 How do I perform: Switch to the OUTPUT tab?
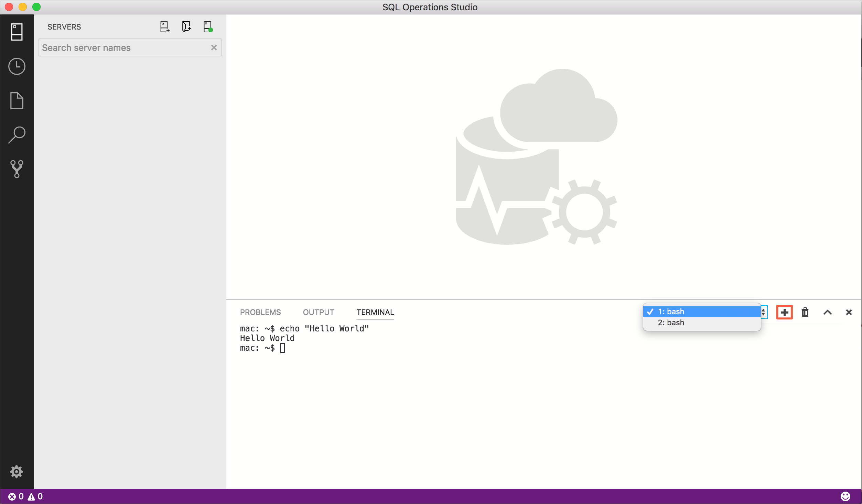(318, 311)
